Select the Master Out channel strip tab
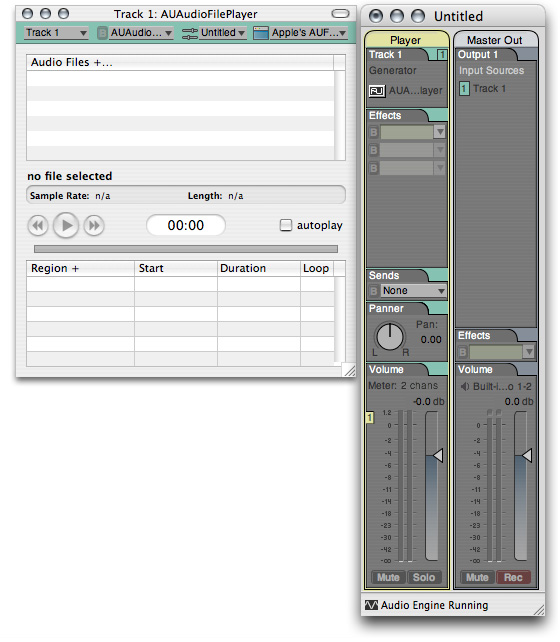Screen dimensions: 560x642 click(x=495, y=40)
